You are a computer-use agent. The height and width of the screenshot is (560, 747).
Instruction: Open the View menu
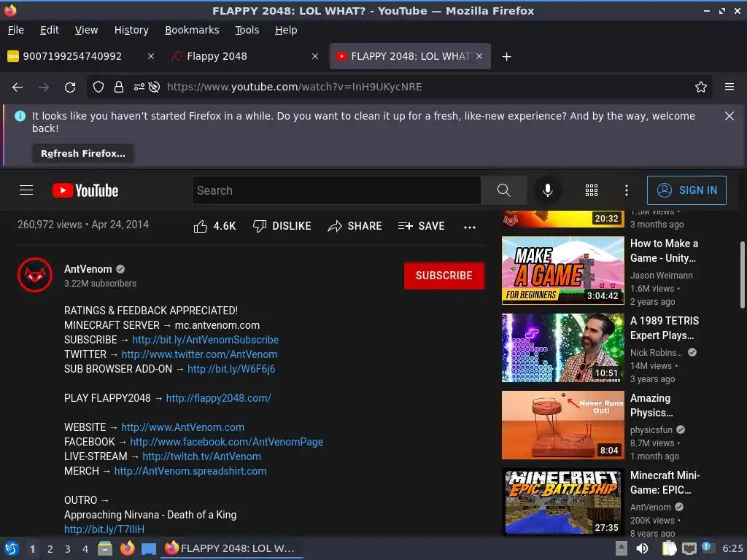point(86,30)
